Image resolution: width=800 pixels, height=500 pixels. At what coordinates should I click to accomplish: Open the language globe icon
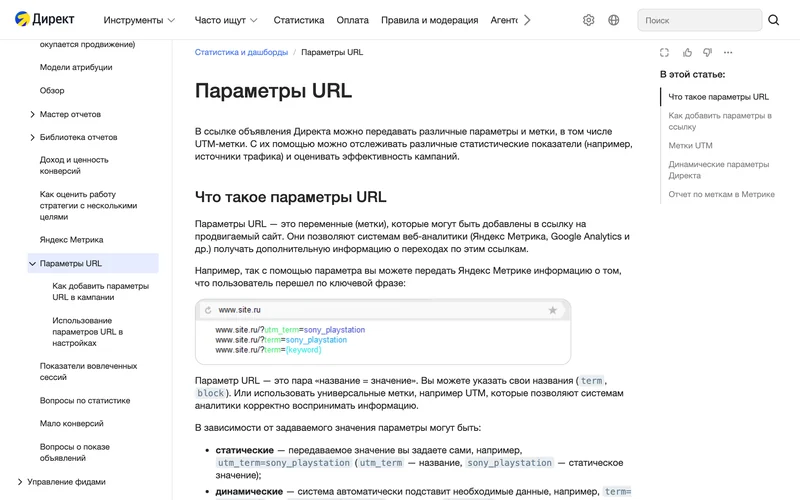614,20
